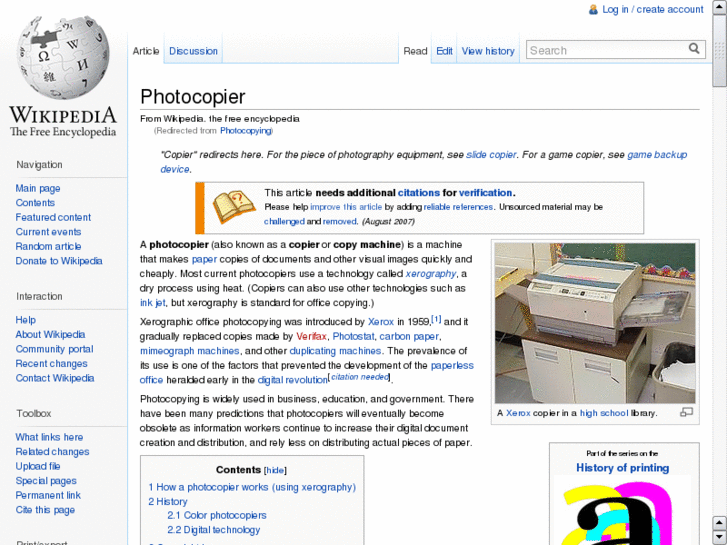Screen dimensions: 727x545
Task: Click the ink jet link
Action: coord(153,303)
